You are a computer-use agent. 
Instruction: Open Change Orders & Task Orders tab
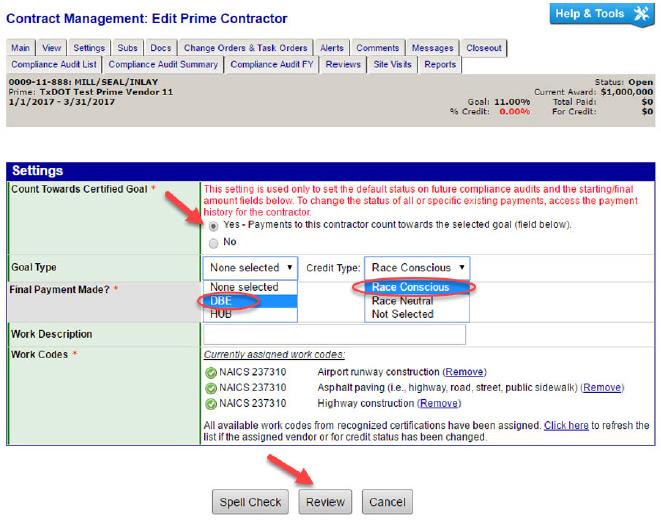[x=245, y=48]
